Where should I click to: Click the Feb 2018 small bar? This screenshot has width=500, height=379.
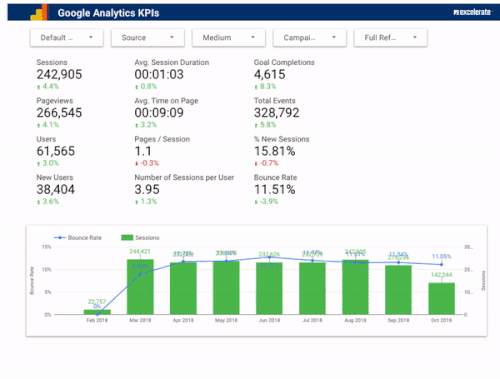point(97,312)
